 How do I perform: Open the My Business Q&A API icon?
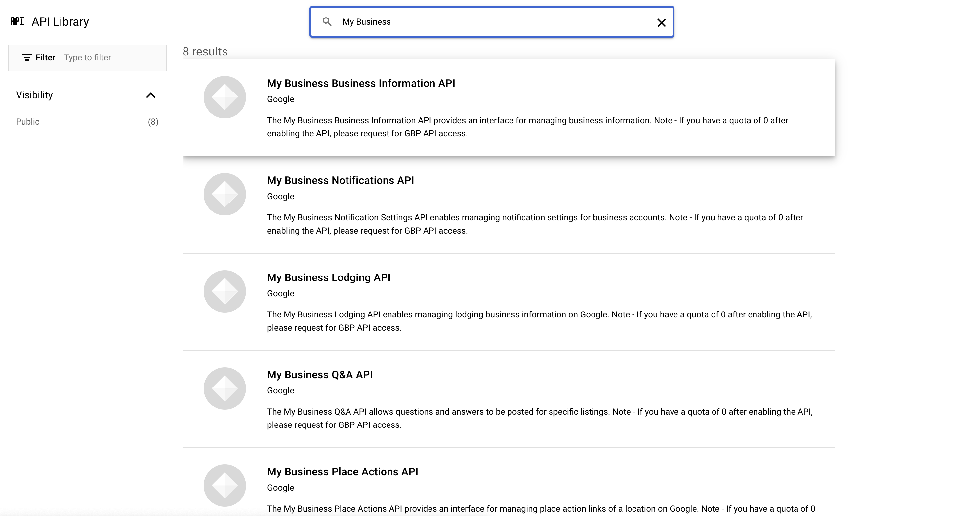(x=225, y=388)
